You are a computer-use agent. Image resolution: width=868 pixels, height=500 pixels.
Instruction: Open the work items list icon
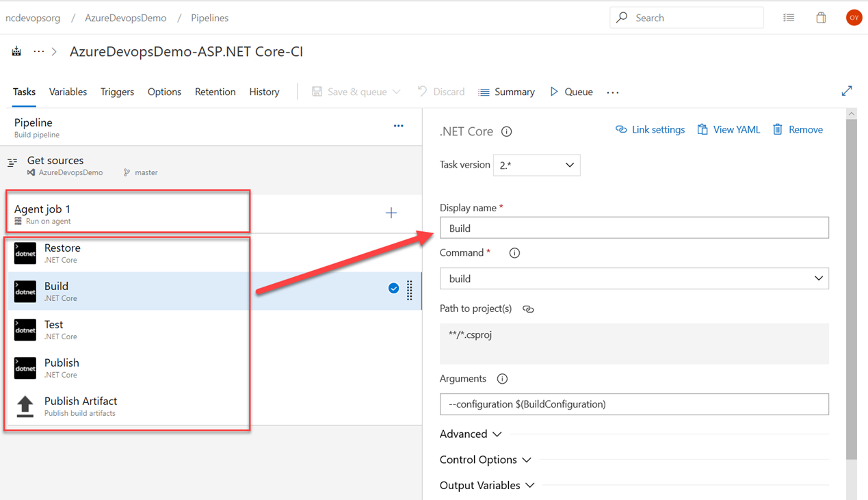[789, 18]
